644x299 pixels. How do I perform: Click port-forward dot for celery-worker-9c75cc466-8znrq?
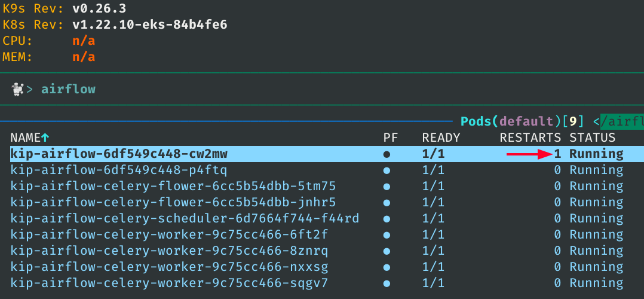tap(387, 251)
